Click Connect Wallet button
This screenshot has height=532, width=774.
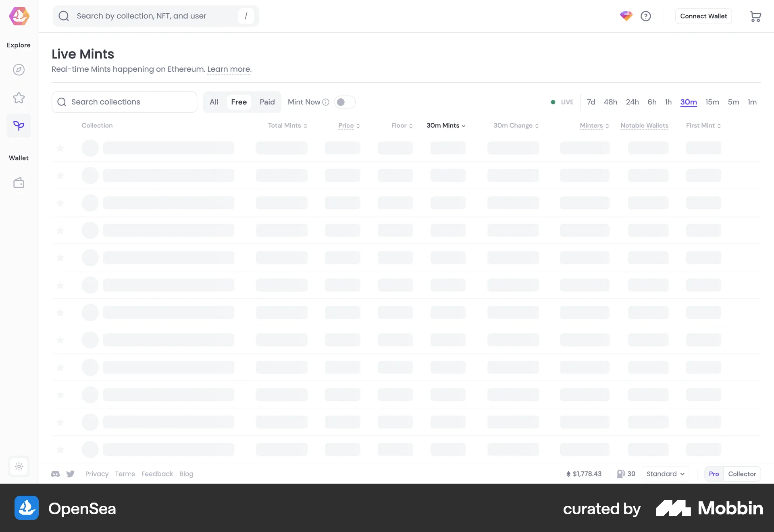(x=703, y=16)
